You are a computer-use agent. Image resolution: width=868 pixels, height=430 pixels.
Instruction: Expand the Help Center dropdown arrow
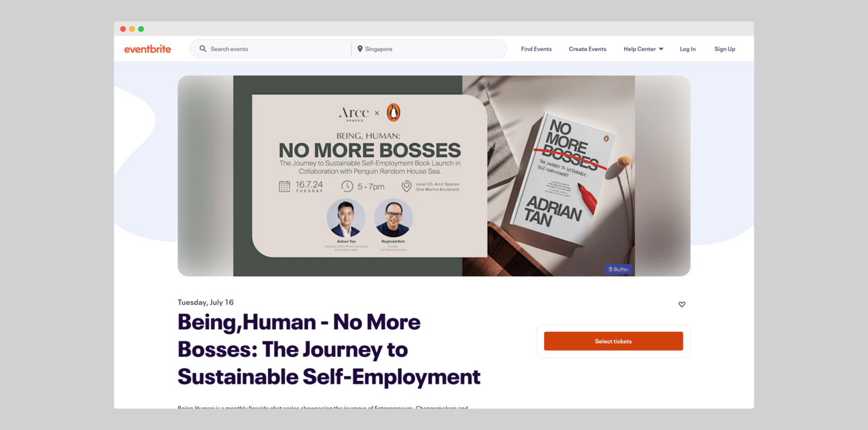661,49
